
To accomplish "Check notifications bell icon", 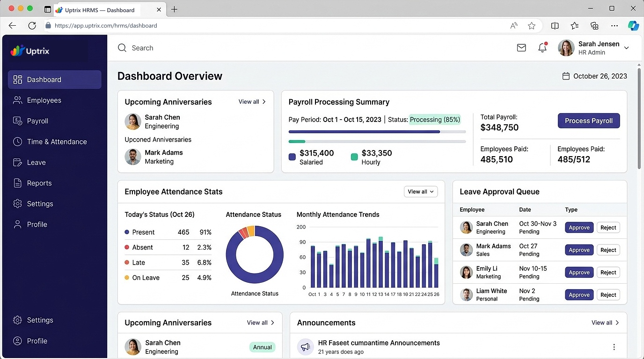I will 542,47.
